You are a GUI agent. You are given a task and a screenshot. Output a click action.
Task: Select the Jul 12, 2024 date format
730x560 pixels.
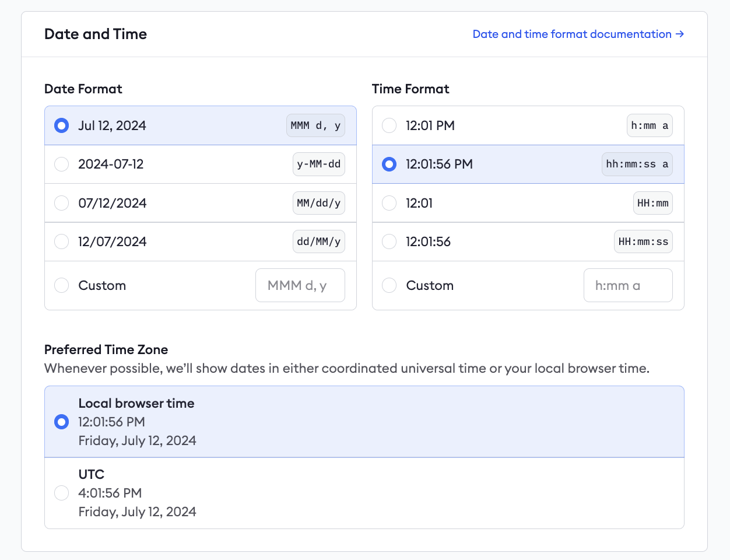click(62, 125)
